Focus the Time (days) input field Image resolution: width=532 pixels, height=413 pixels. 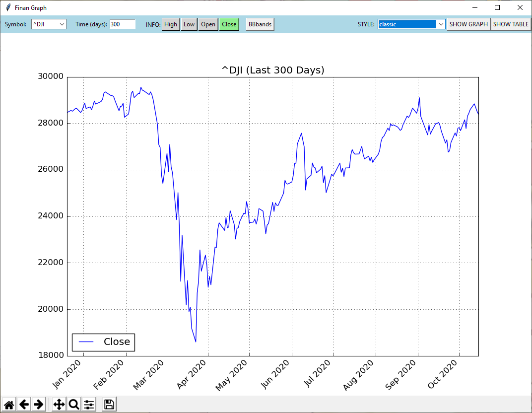point(123,24)
